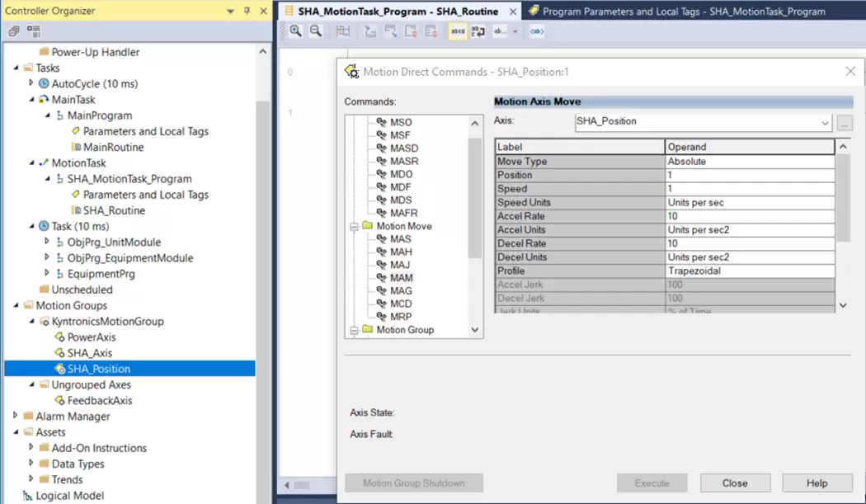
Task: Switch to Program Parameters and Local Tags tab
Action: [x=684, y=11]
